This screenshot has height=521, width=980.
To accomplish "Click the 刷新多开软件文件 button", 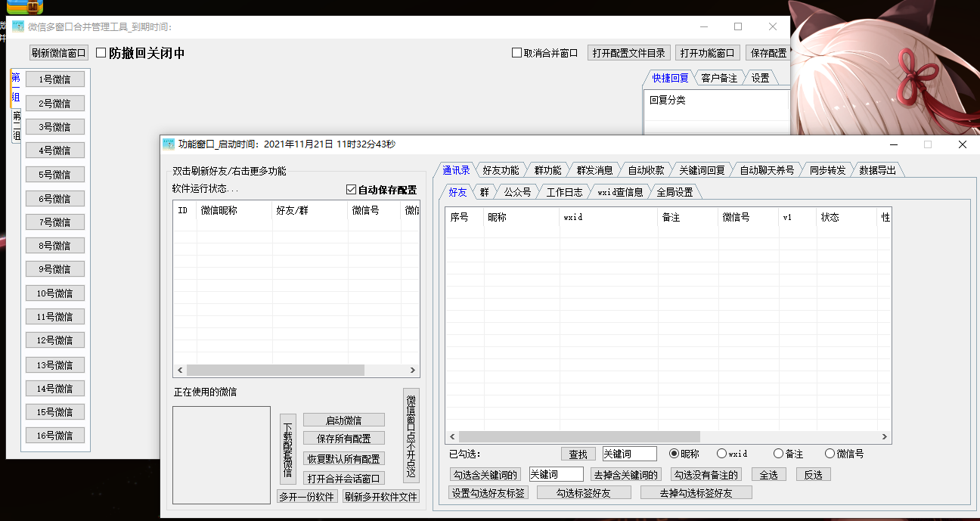I will 380,497.
